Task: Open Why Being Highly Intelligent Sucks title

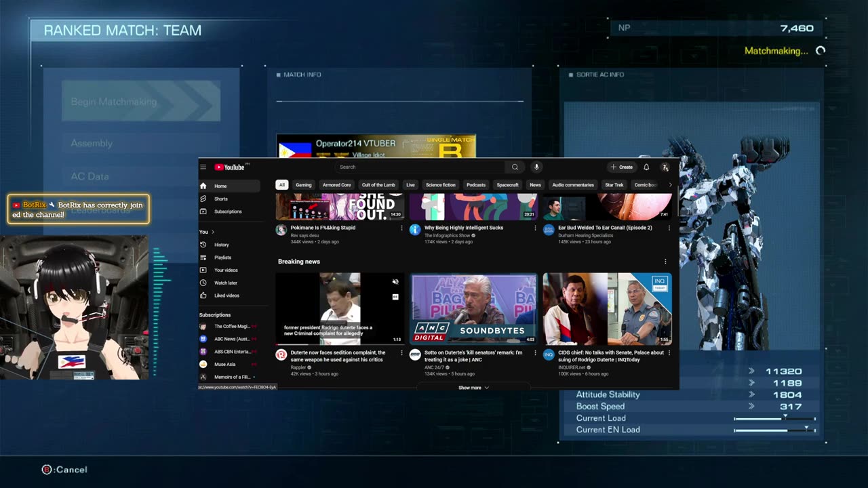Action: click(464, 228)
